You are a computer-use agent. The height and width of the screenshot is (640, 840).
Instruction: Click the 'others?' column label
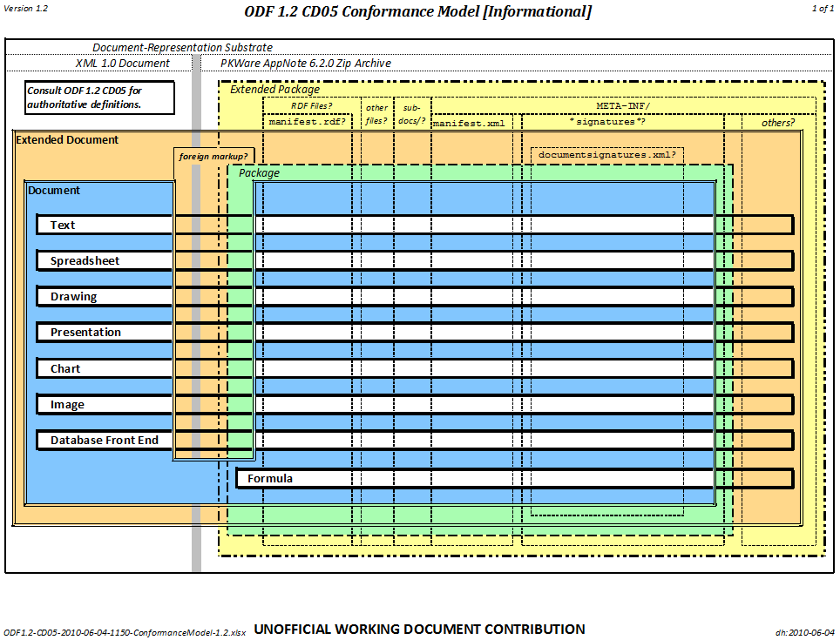click(777, 123)
